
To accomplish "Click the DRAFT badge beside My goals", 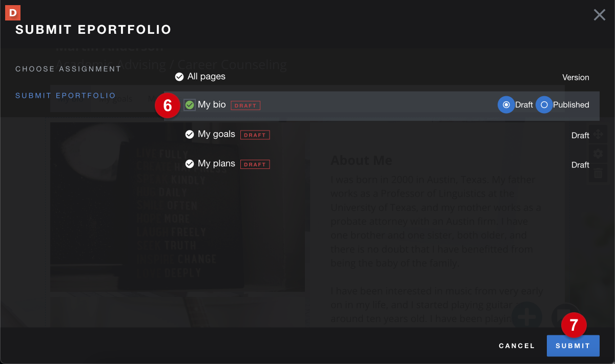I will pyautogui.click(x=255, y=135).
